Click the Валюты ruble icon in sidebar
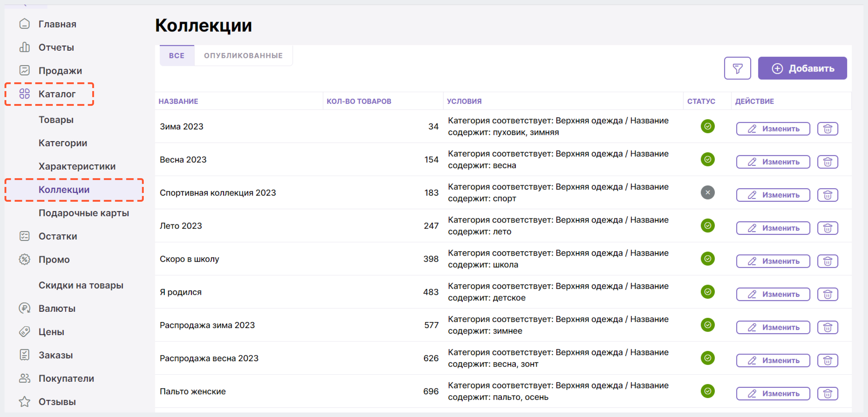The image size is (868, 417). pos(25,308)
